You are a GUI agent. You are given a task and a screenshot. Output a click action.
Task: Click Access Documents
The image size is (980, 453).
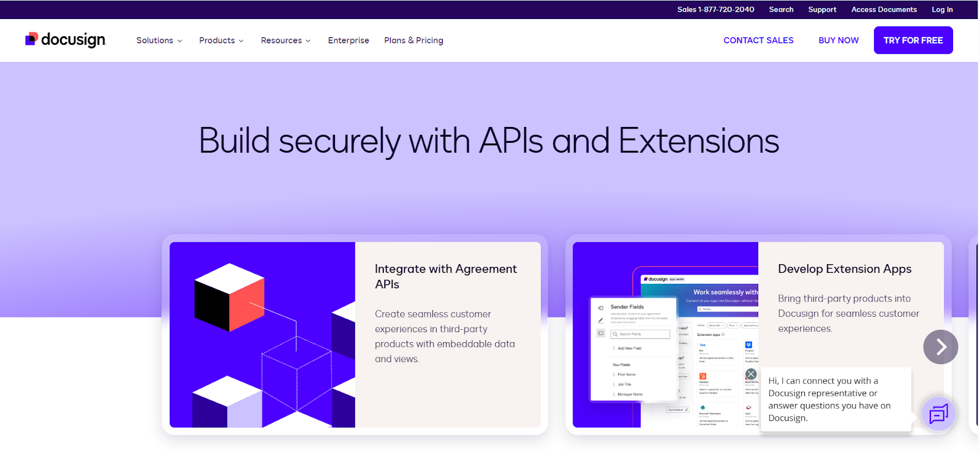884,10
